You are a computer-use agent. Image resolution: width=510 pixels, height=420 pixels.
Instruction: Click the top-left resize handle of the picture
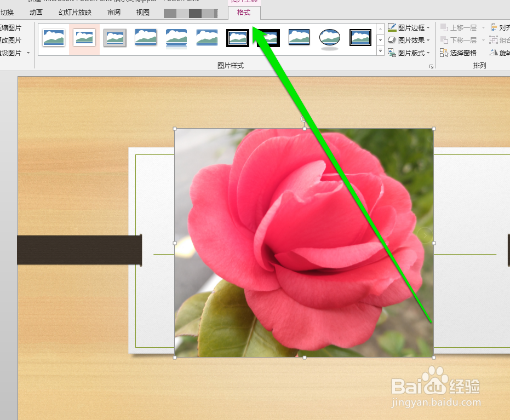coord(175,129)
